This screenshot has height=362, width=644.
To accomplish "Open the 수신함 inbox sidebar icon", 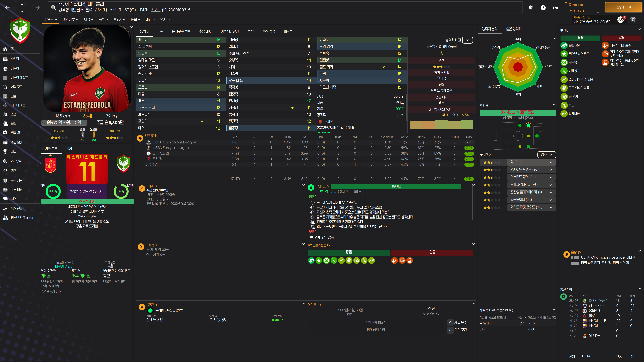I will pyautogui.click(x=5, y=59).
